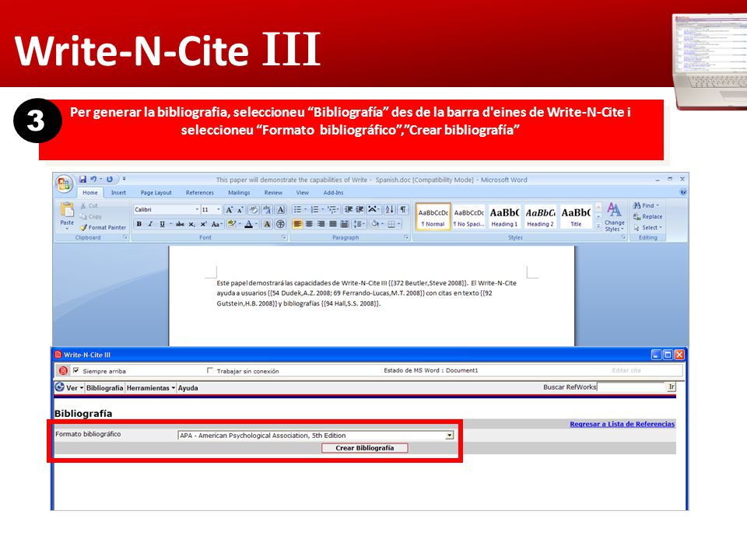This screenshot has height=560, width=747.
Task: Click the Bullets list icon
Action: tap(297, 209)
